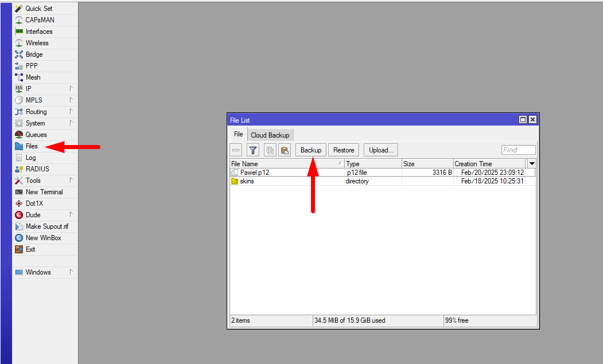The height and width of the screenshot is (364, 603).
Task: Sort by the Creation Time column header
Action: pos(489,164)
